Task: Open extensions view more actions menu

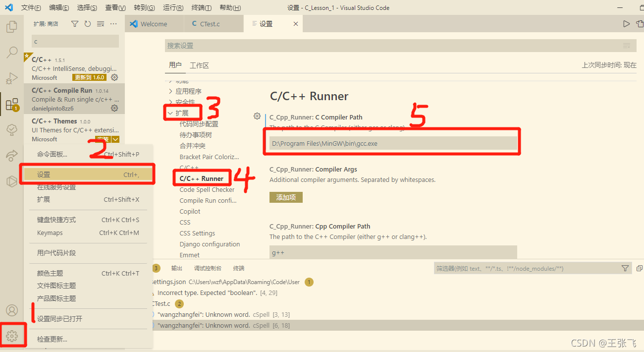Action: [x=113, y=24]
